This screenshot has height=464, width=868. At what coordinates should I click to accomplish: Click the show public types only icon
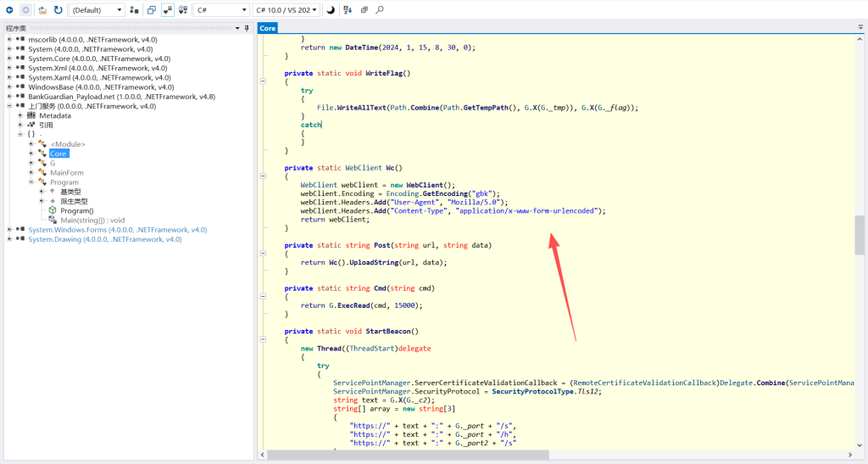click(x=152, y=10)
